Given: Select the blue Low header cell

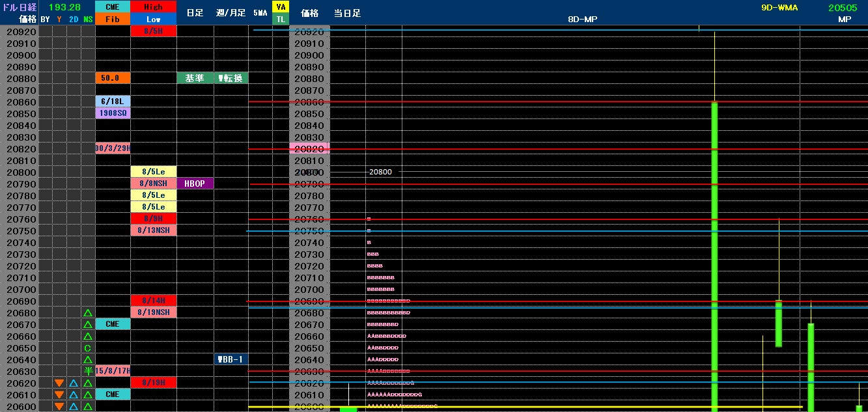Looking at the screenshot, I should coord(153,20).
